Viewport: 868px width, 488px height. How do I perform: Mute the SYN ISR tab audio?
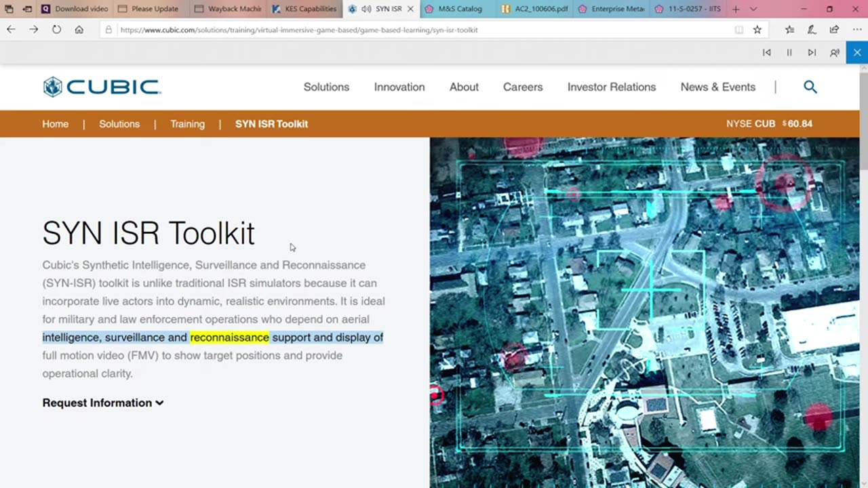click(x=366, y=9)
